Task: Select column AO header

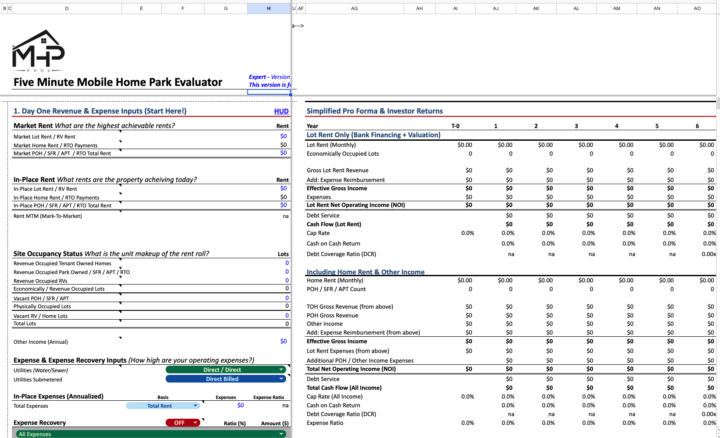Action: pyautogui.click(x=697, y=8)
